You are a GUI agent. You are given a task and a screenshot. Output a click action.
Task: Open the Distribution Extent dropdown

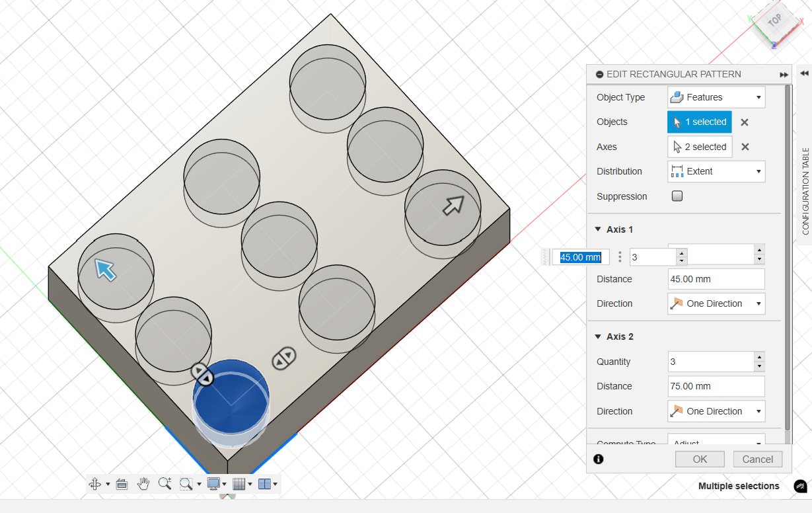click(x=716, y=171)
